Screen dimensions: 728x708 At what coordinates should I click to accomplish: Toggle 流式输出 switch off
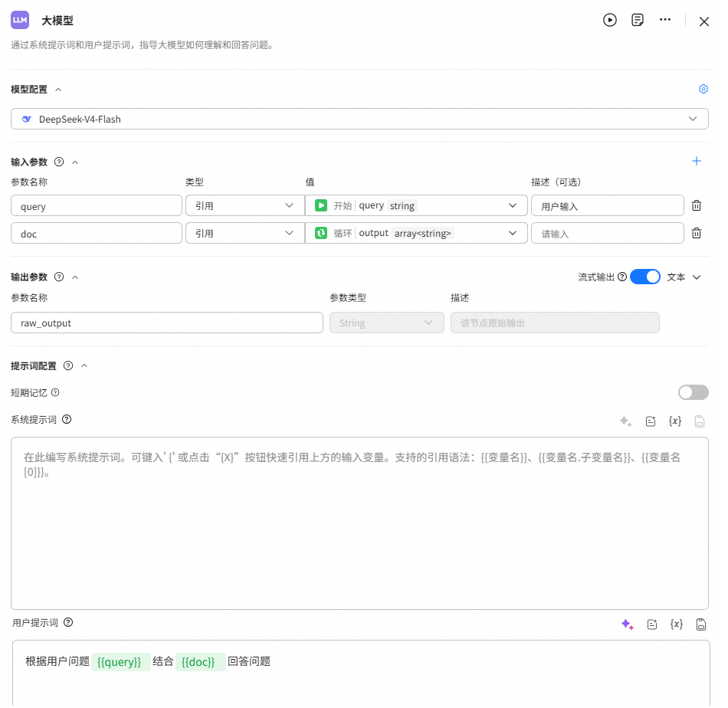tap(645, 277)
